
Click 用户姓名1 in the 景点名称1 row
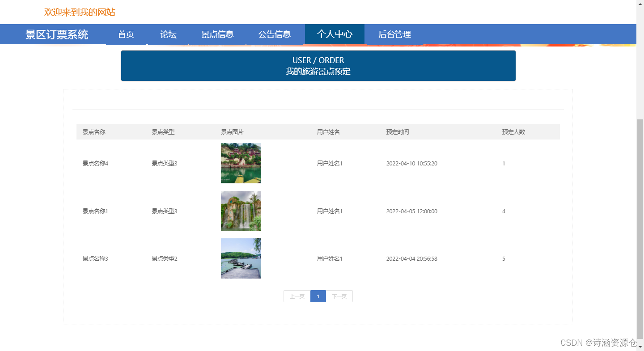click(330, 211)
